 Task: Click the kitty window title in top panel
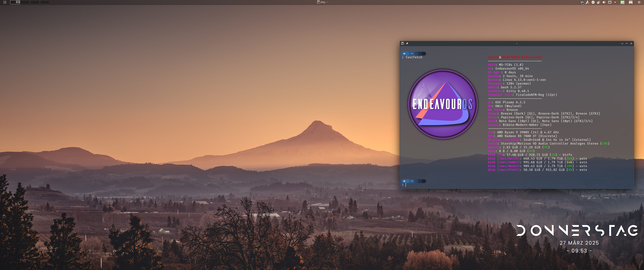tap(323, 2)
